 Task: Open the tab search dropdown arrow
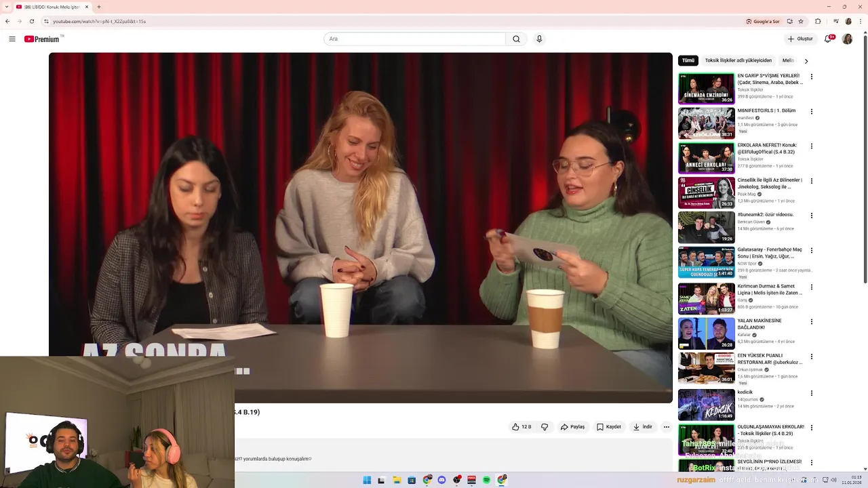(7, 7)
